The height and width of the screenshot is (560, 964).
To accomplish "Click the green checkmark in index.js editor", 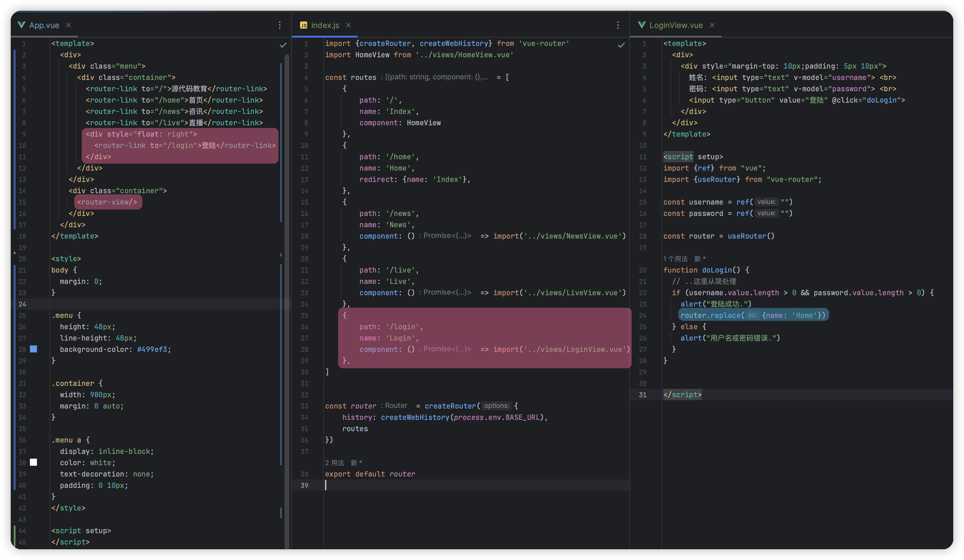I will [621, 45].
